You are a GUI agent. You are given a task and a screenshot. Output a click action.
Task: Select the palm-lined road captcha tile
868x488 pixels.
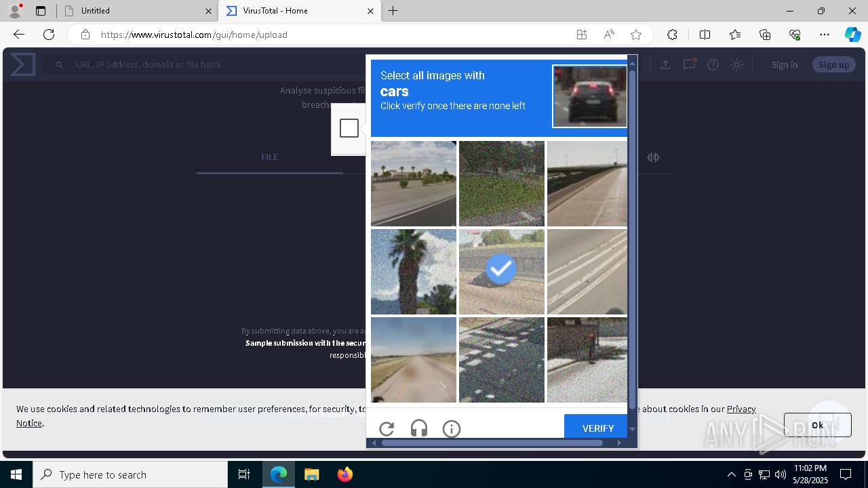pyautogui.click(x=414, y=184)
